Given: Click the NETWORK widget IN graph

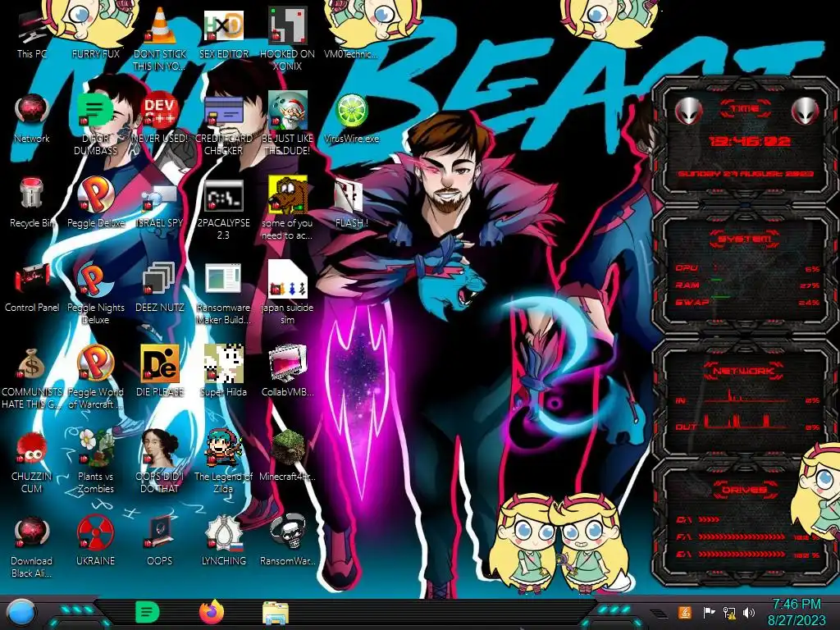Looking at the screenshot, I should coord(746,397).
